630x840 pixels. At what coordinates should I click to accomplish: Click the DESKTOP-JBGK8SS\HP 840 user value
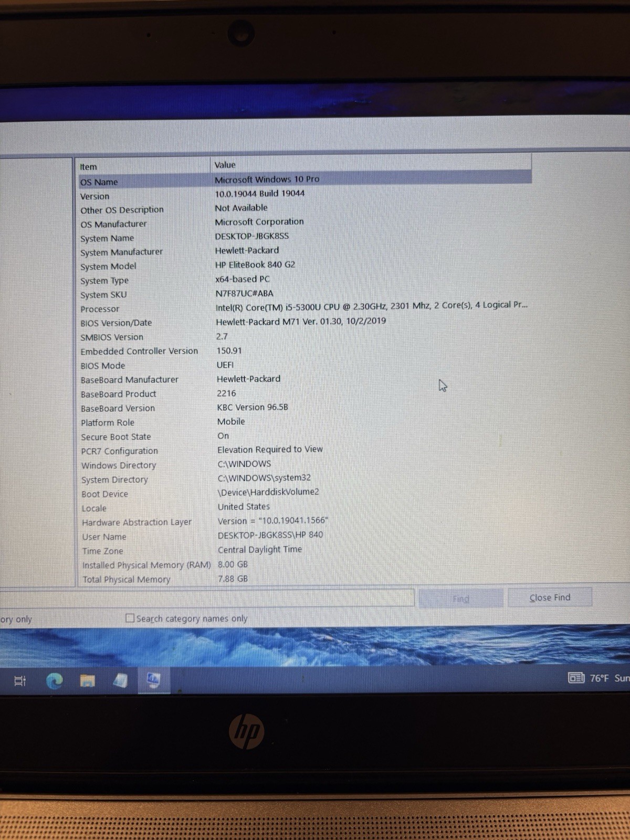click(270, 534)
